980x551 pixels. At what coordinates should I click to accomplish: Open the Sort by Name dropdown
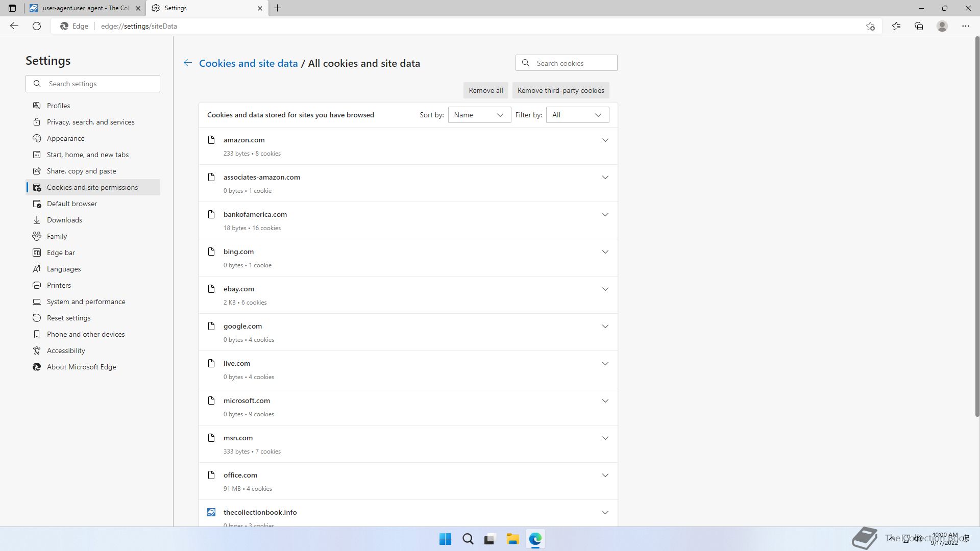[x=479, y=115]
